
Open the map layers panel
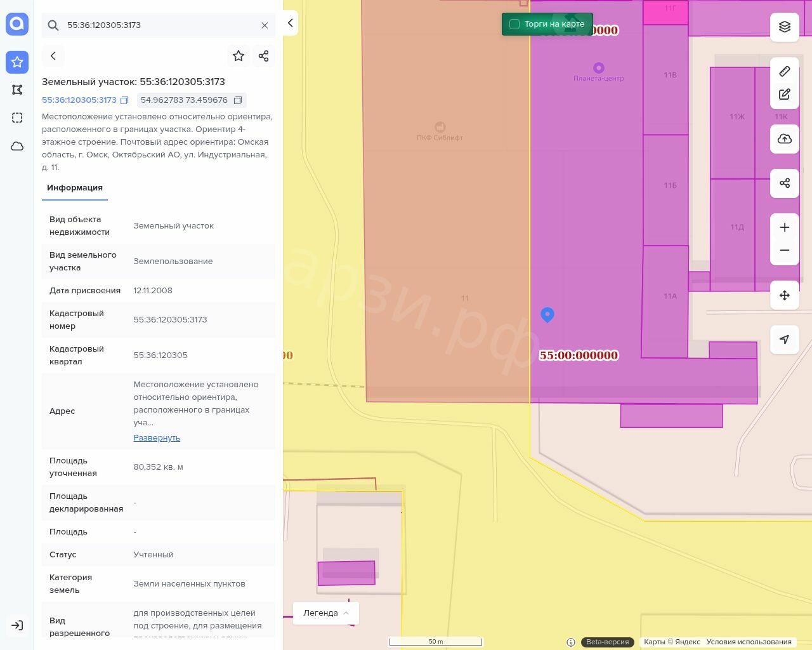pyautogui.click(x=784, y=27)
